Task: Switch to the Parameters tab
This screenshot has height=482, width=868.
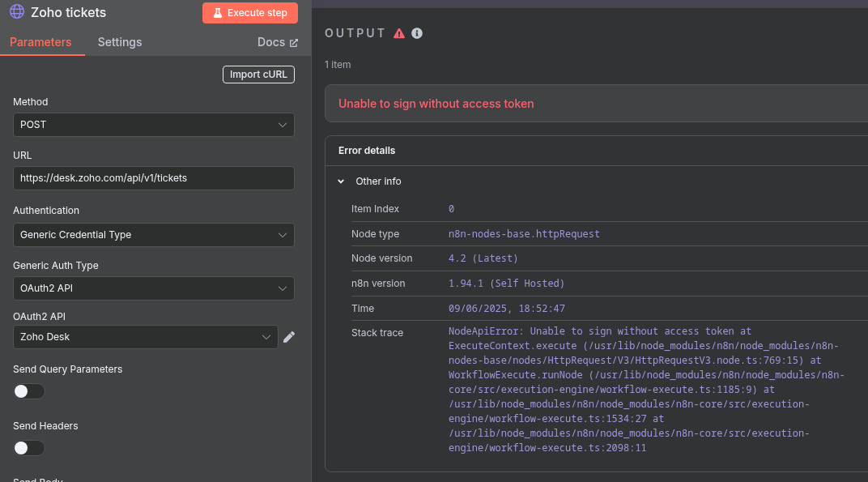Action: 40,42
